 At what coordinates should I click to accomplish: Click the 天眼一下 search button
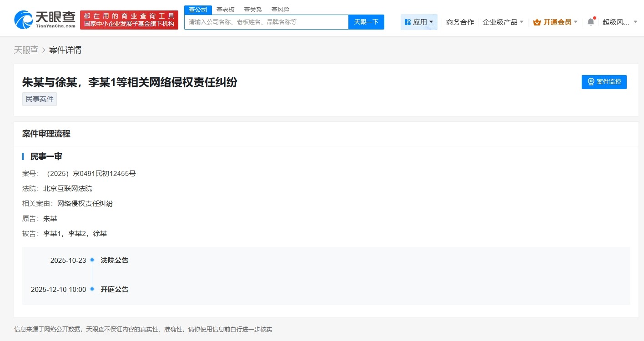tap(366, 22)
